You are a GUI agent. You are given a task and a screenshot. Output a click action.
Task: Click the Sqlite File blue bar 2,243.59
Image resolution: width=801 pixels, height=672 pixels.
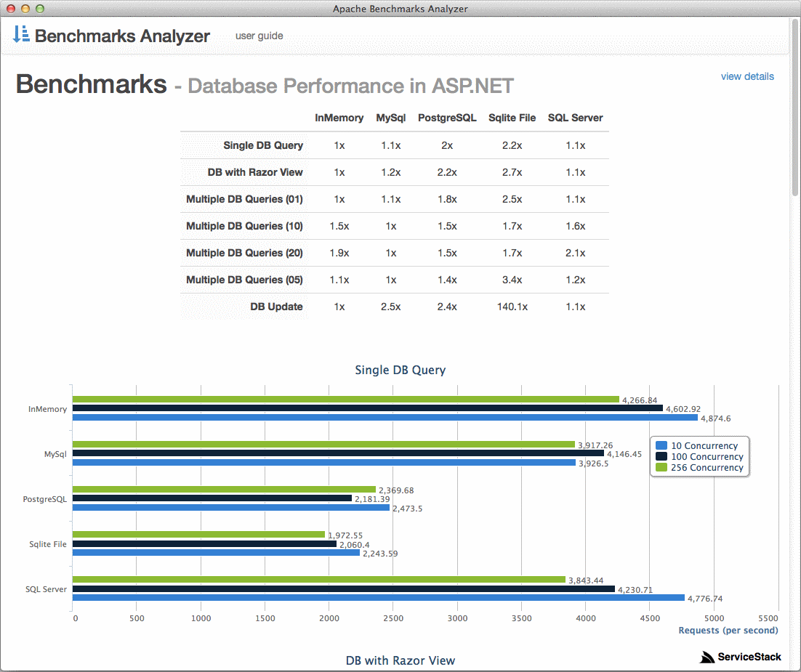216,552
